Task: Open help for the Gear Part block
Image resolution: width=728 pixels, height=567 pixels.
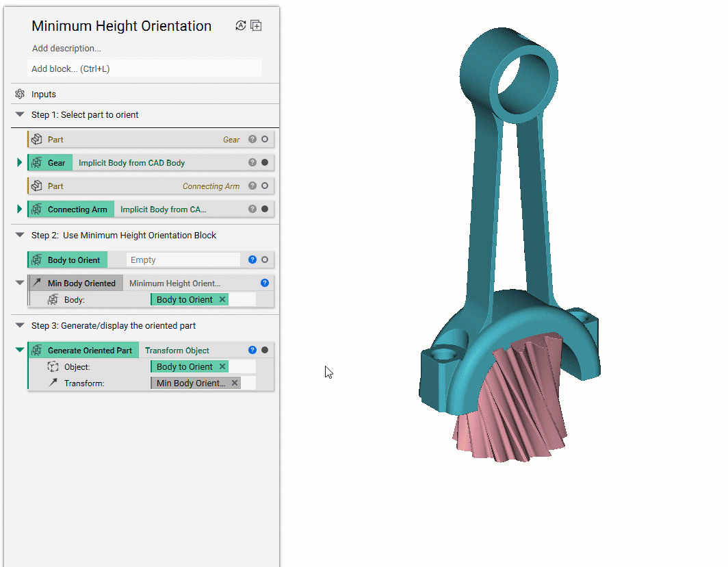Action: tap(252, 140)
